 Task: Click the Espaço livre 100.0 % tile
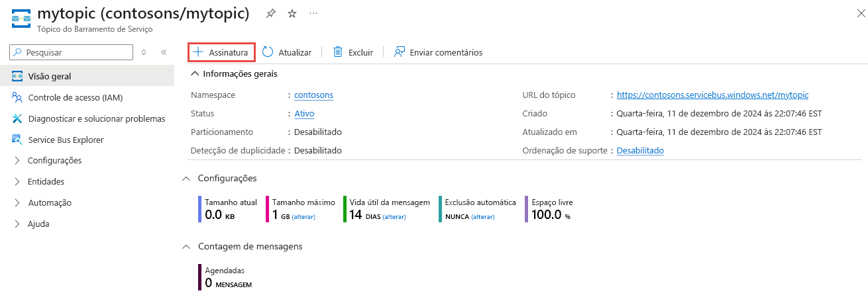550,209
